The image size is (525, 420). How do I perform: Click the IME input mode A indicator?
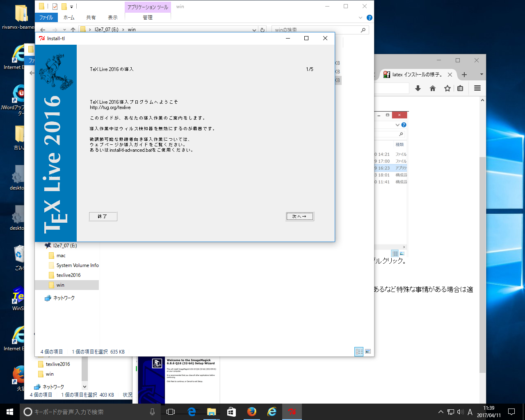[x=470, y=412]
